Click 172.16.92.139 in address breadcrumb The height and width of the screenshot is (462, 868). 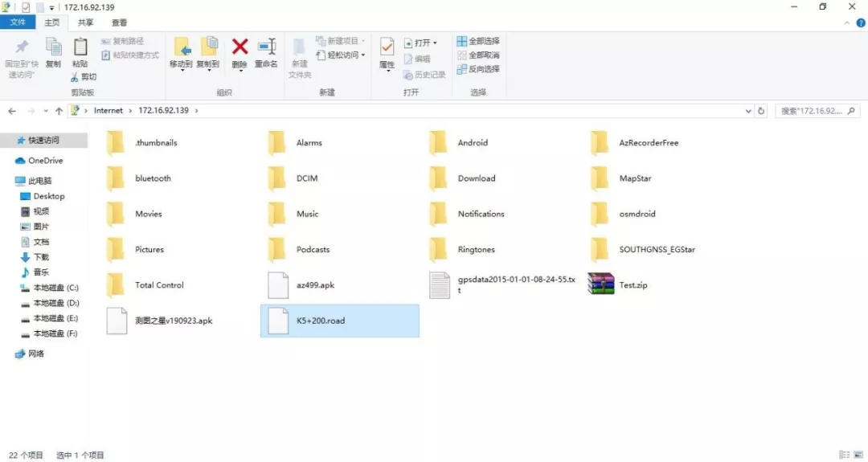pyautogui.click(x=163, y=111)
